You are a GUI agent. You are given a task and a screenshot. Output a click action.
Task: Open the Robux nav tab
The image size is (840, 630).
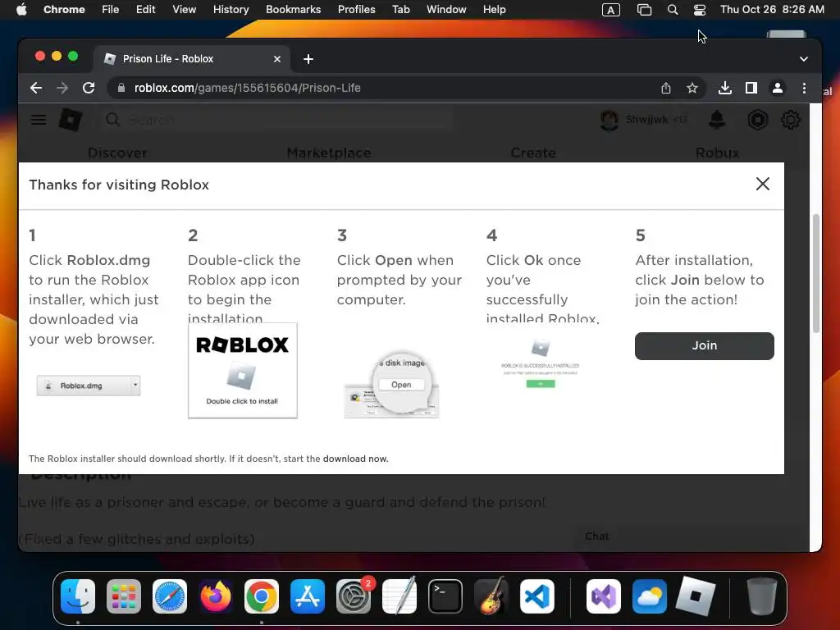coord(717,153)
